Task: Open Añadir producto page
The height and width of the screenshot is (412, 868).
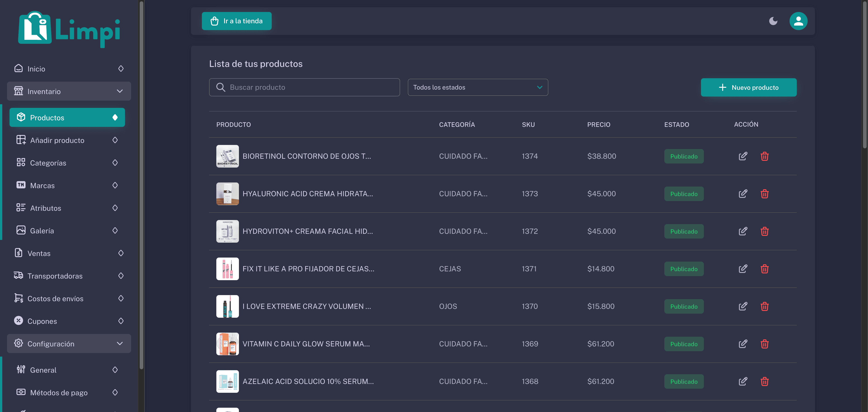Action: pos(67,140)
